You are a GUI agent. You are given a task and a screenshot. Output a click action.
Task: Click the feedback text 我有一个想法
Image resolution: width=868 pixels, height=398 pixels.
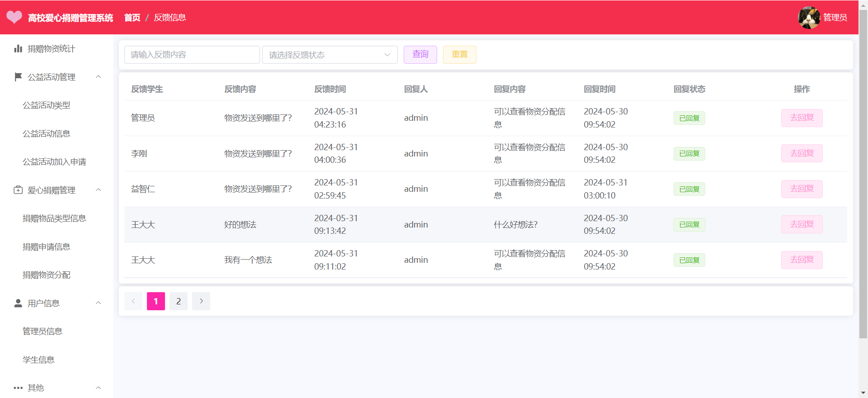pos(248,260)
